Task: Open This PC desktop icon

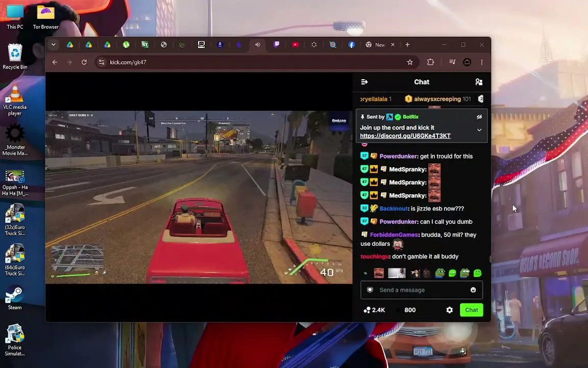Action: coord(15,16)
